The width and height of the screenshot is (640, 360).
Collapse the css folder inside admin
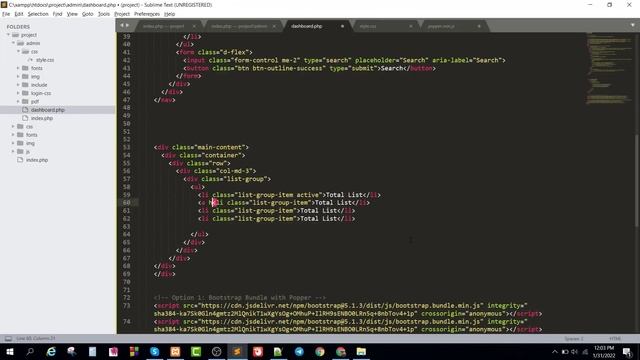coord(18,51)
